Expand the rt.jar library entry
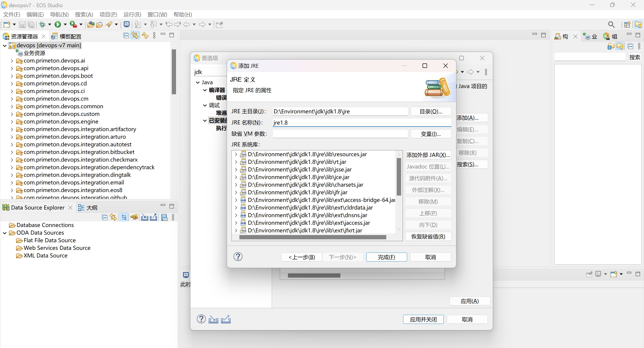Image resolution: width=644 pixels, height=348 pixels. click(x=236, y=162)
